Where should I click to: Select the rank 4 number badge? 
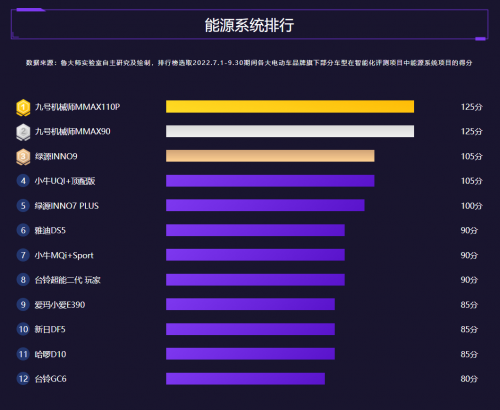coord(23,181)
